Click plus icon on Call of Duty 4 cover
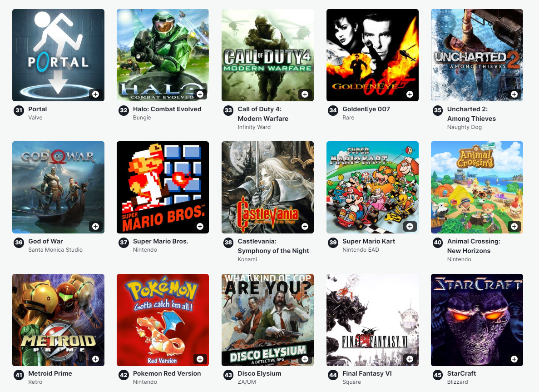This screenshot has width=539, height=392. 305,94
